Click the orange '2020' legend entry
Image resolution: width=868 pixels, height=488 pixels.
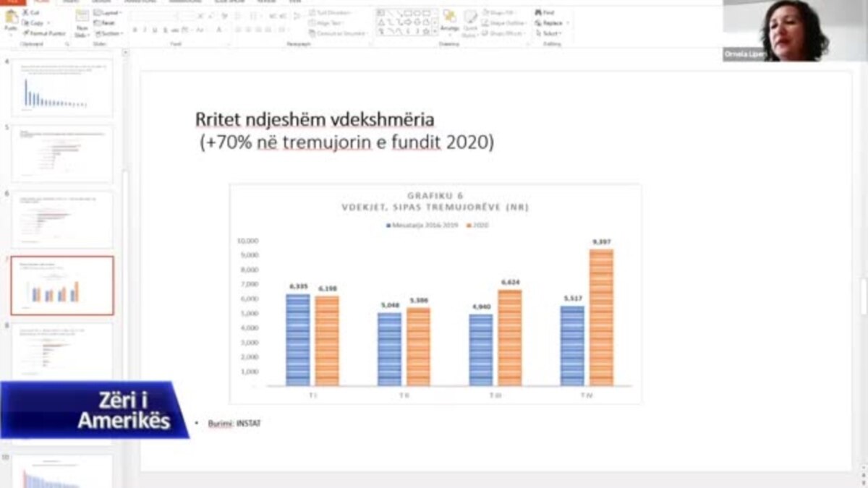point(478,226)
